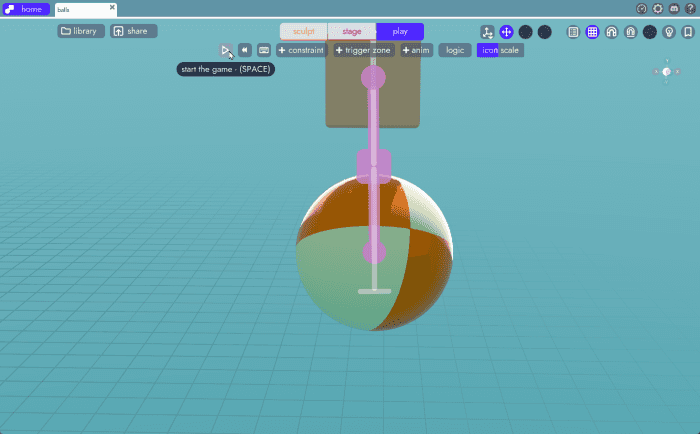This screenshot has width=700, height=434.
Task: Toggle the grid display icon
Action: (592, 32)
